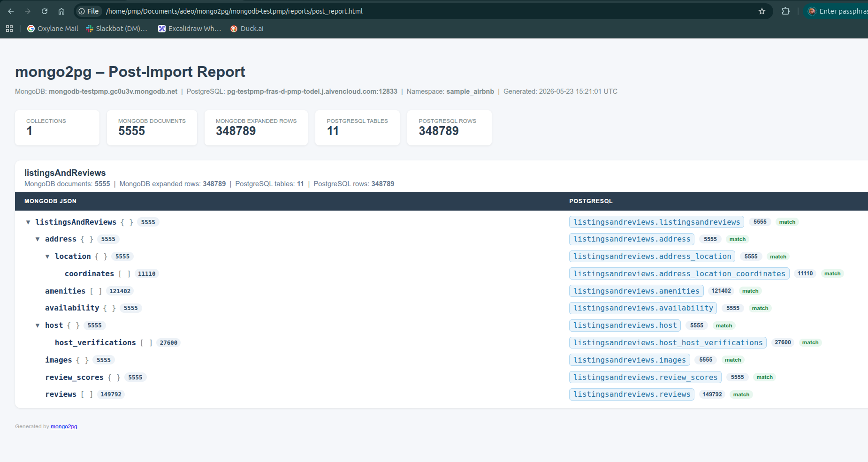Click the 121402 count beside amenities node
This screenshot has height=462, width=868.
pyautogui.click(x=120, y=291)
